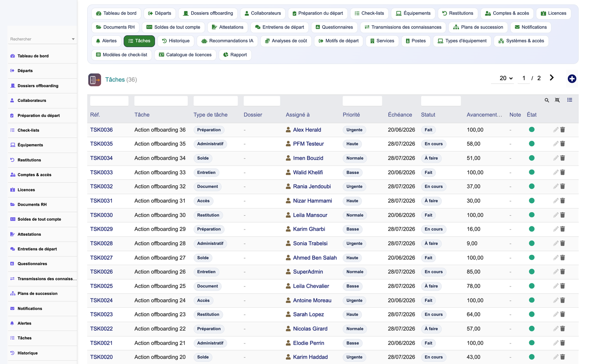This screenshot has width=589, height=364.
Task: Switch to the Check-lists tab
Action: [369, 13]
